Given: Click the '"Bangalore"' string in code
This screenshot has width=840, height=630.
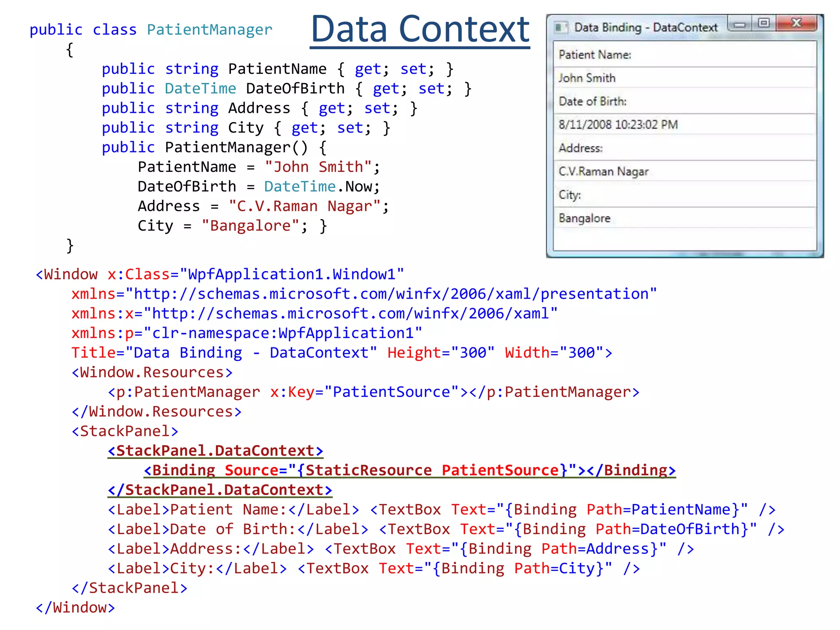Looking at the screenshot, I should (250, 226).
